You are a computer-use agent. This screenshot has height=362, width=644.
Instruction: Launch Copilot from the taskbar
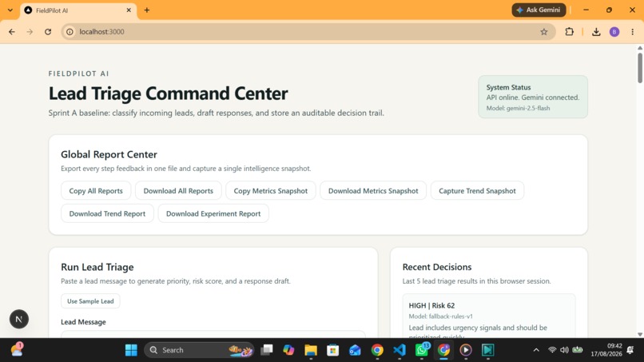(288, 350)
